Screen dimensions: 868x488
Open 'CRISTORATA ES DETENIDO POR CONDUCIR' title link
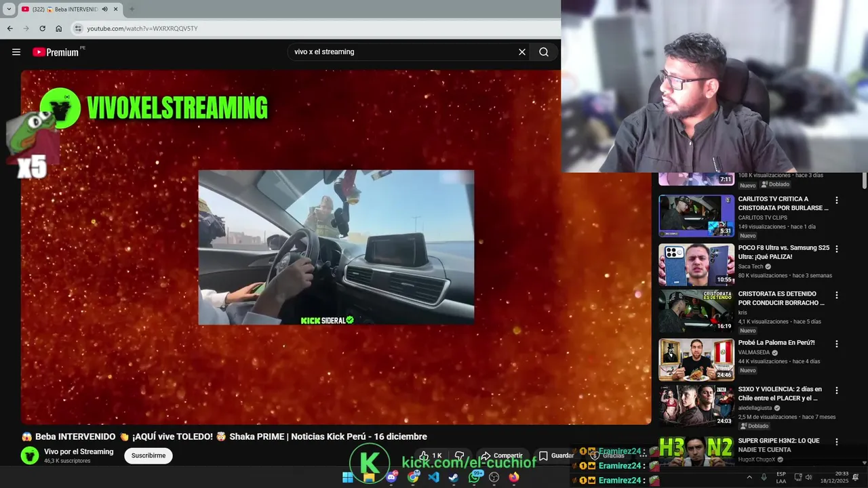point(781,298)
